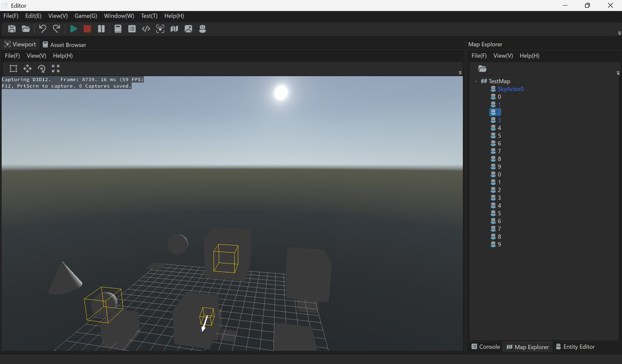Open the Map Explorer Help(H) menu

[530, 55]
